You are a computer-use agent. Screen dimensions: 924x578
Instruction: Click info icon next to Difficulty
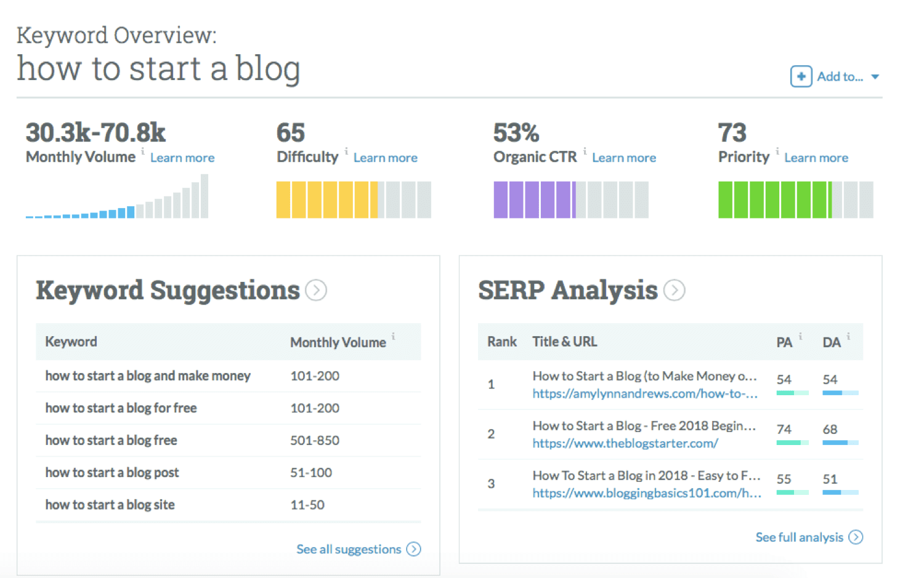(346, 151)
